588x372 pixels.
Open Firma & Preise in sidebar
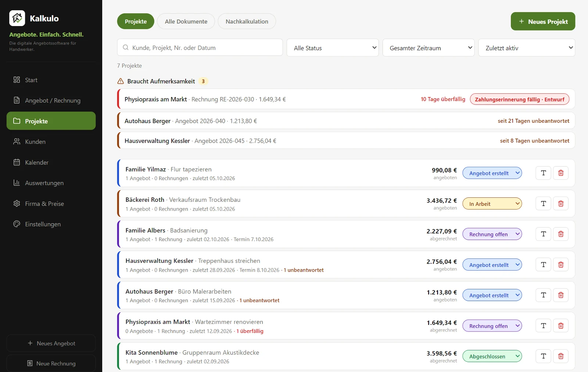click(51, 203)
